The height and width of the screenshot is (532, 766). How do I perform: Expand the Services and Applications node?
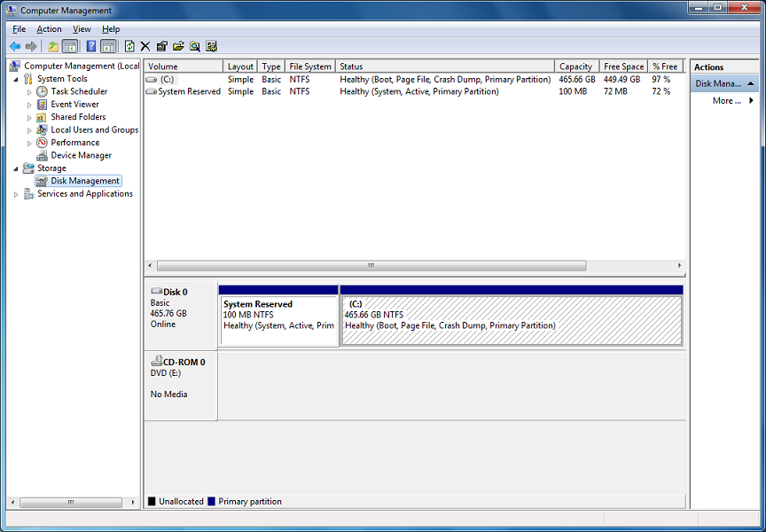point(17,193)
